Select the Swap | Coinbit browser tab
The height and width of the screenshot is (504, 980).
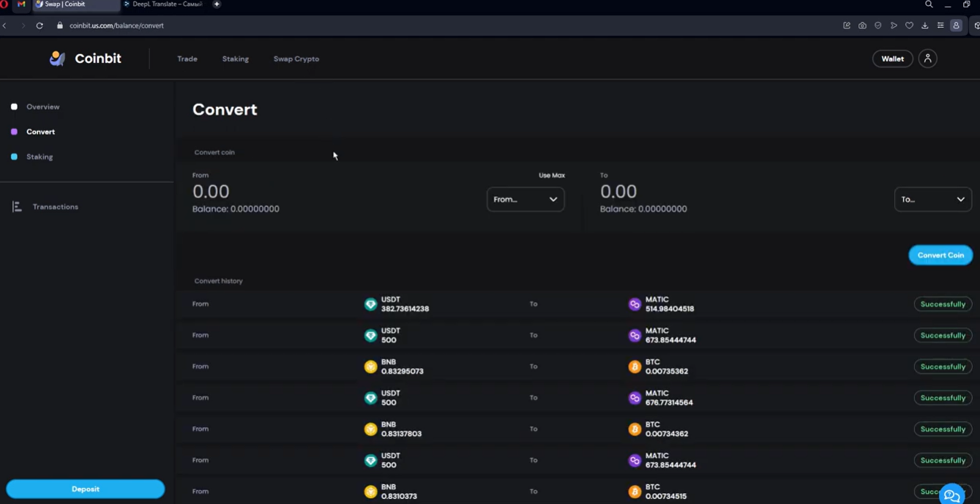point(76,4)
